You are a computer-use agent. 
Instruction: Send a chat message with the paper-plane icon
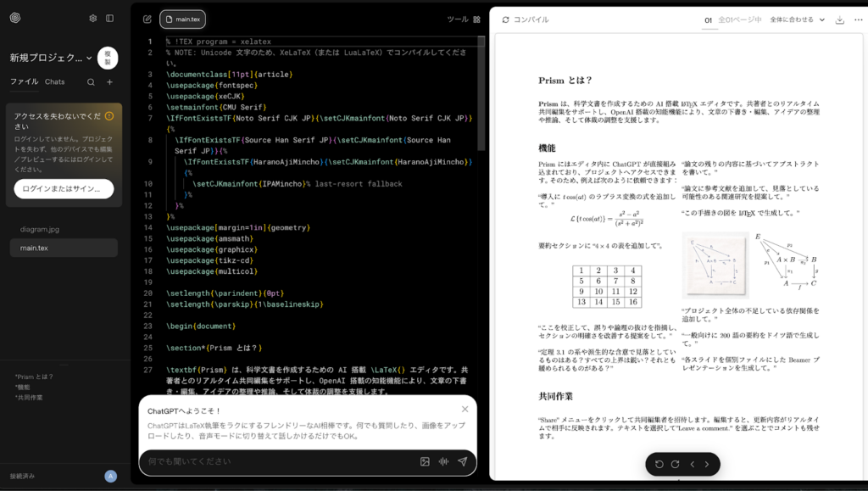click(x=462, y=461)
